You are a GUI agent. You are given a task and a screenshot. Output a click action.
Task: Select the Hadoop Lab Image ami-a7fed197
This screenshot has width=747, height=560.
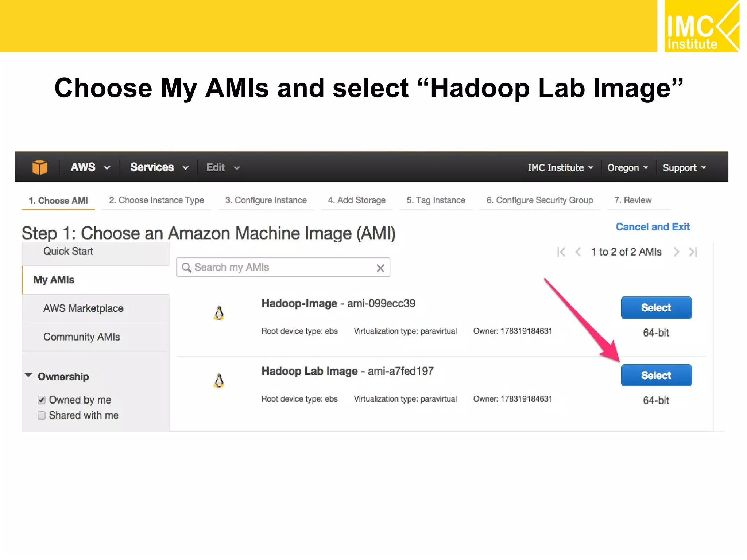[656, 375]
